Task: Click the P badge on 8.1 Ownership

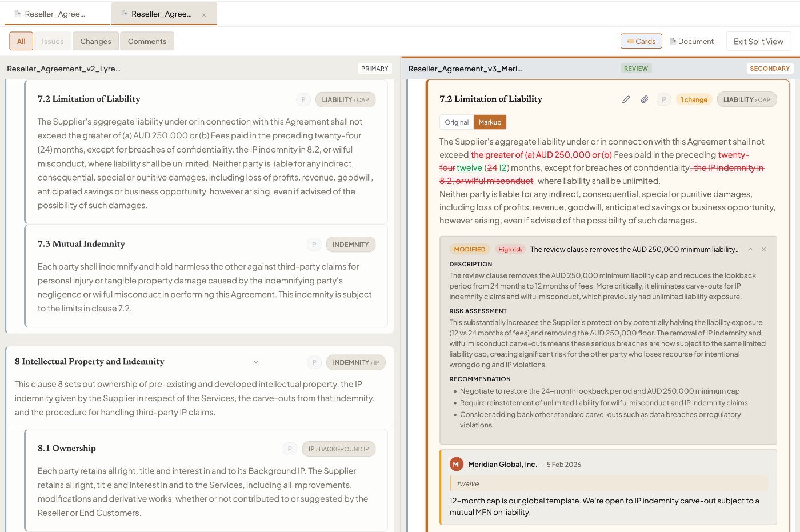Action: click(x=290, y=449)
